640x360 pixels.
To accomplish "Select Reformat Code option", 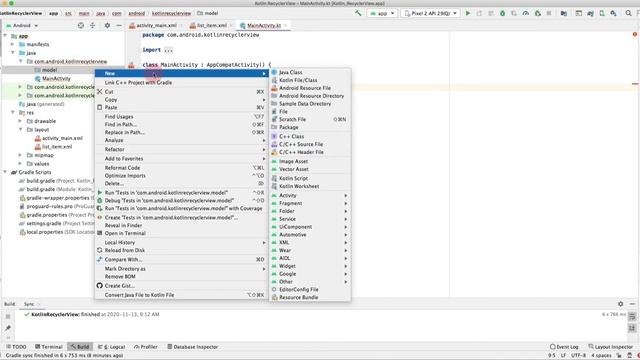I will (x=182, y=168).
